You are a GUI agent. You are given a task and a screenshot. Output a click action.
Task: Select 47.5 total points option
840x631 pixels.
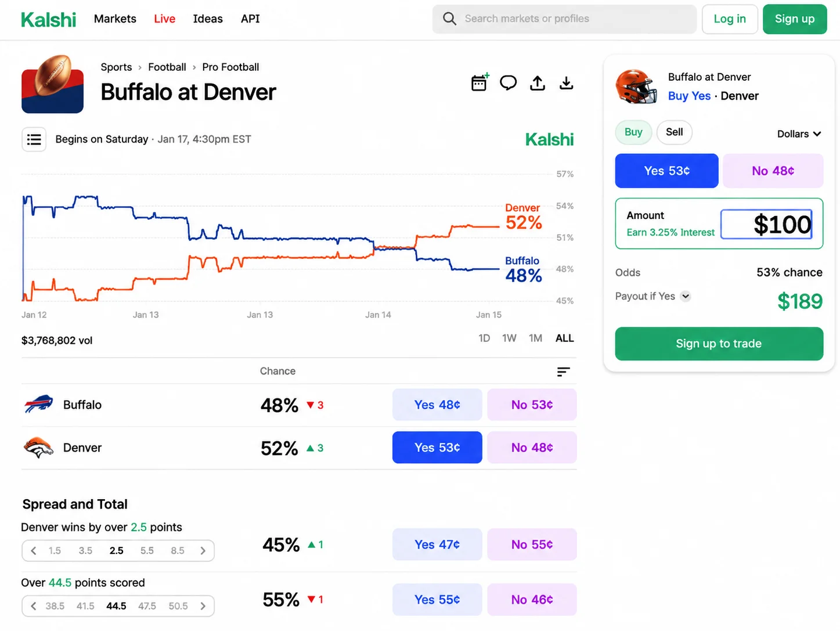click(x=147, y=606)
